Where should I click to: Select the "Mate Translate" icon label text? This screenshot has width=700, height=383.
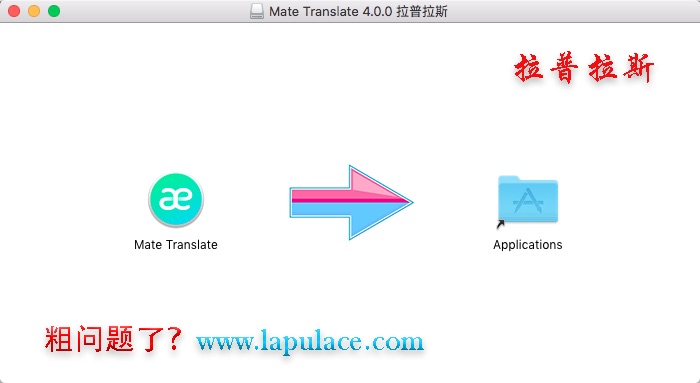[x=176, y=245]
